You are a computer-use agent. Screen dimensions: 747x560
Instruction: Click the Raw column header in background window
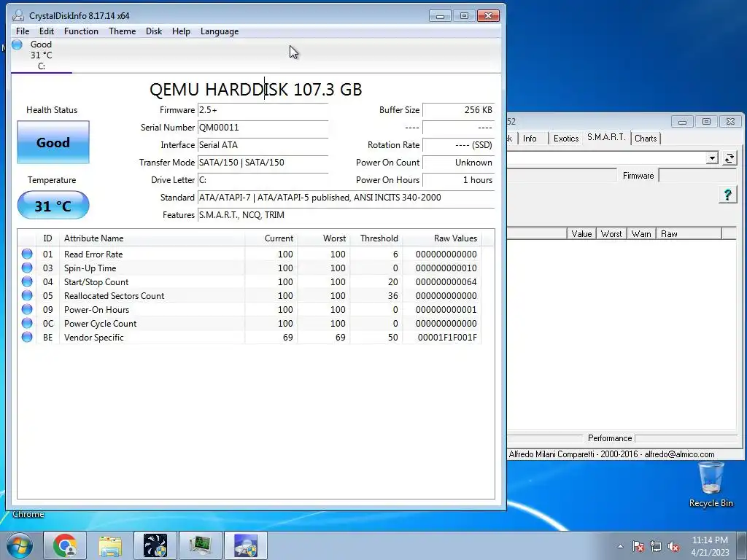tap(689, 234)
